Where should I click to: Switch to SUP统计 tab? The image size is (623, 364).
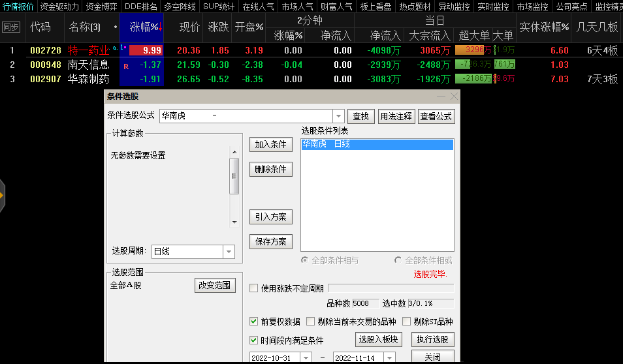click(x=219, y=7)
